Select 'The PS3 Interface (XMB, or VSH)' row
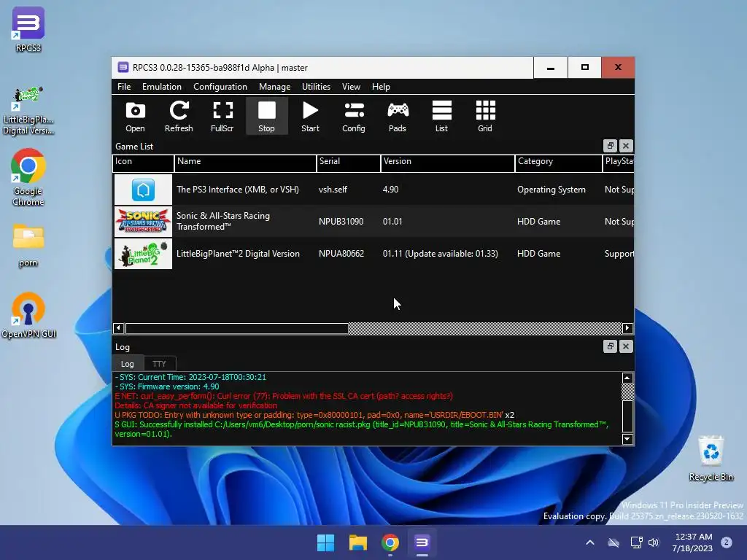 373,190
